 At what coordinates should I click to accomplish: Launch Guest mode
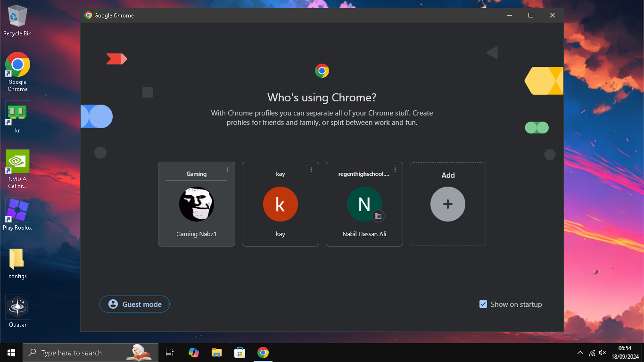coord(134,304)
